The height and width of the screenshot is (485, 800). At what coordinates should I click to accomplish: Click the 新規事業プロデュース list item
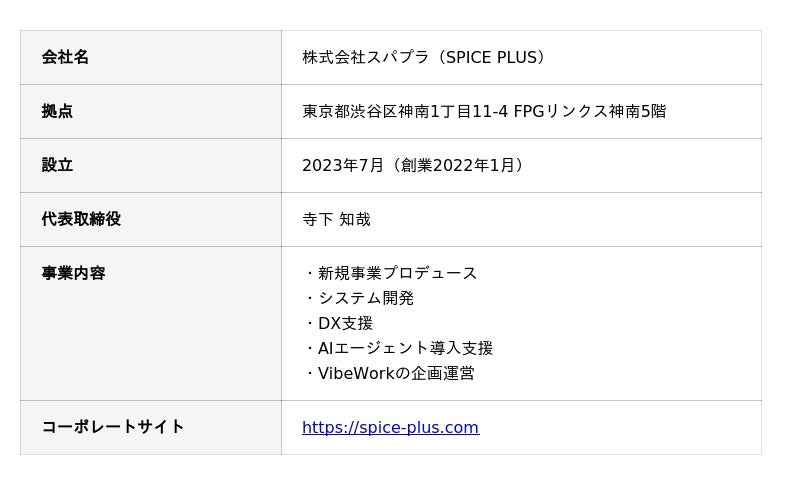(x=397, y=274)
